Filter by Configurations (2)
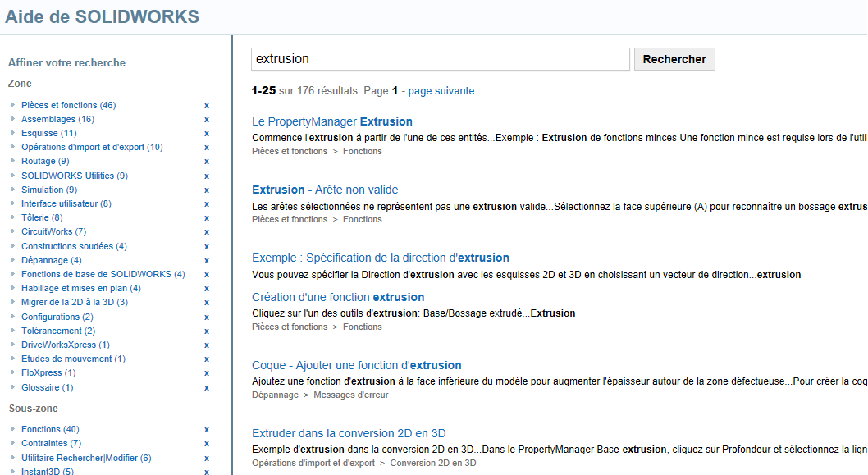This screenshot has height=475, width=868. [x=57, y=317]
